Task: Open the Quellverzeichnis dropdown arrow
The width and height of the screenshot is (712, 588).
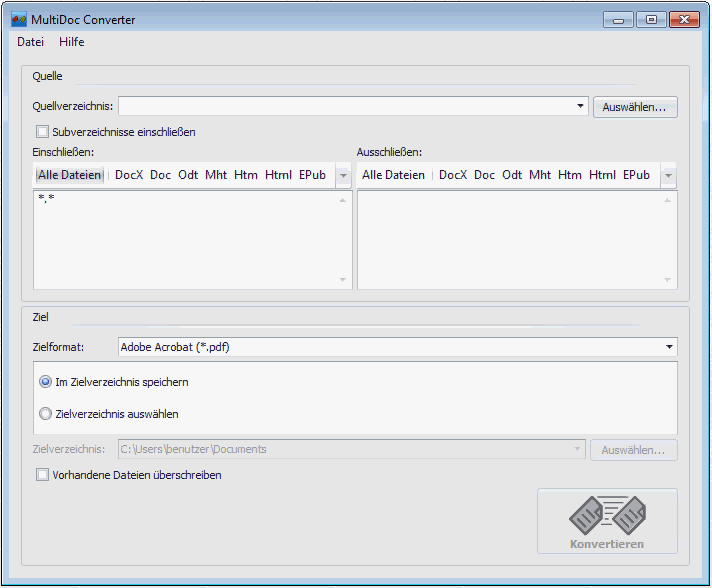Action: pyautogui.click(x=580, y=106)
